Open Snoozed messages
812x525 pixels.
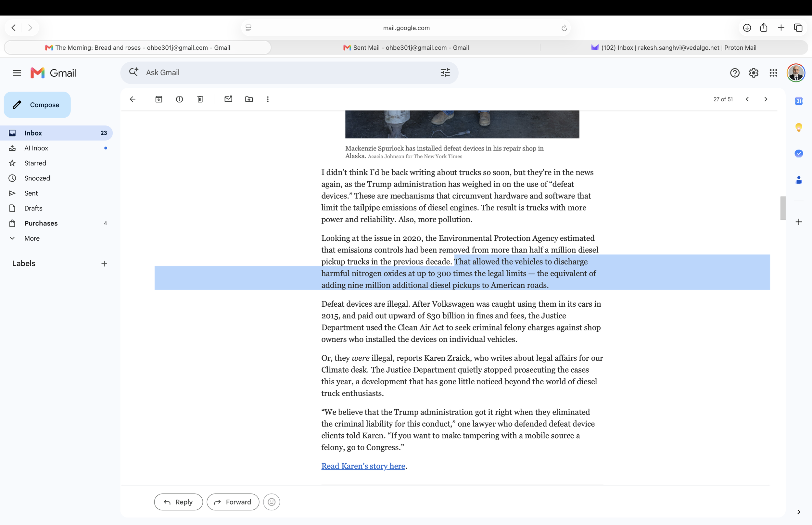pyautogui.click(x=56, y=178)
